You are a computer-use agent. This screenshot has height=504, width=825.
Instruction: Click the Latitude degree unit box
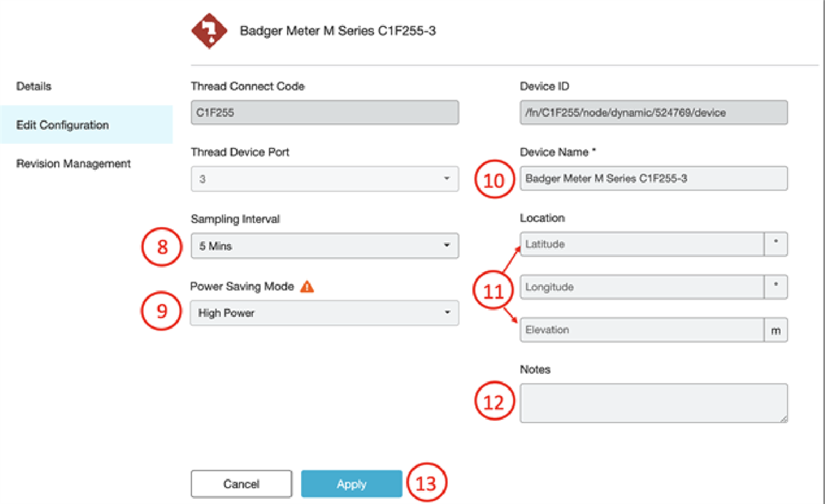click(775, 245)
